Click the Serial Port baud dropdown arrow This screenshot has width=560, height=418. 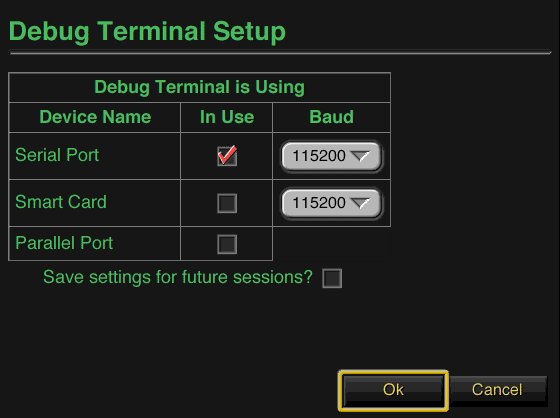(x=360, y=156)
